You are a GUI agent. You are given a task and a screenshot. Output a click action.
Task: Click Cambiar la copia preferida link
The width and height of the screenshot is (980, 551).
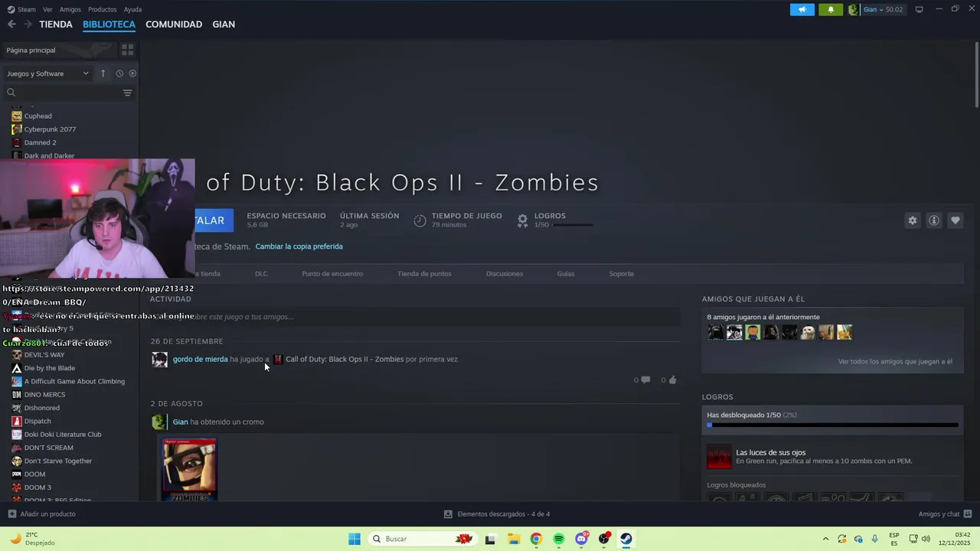click(x=299, y=246)
